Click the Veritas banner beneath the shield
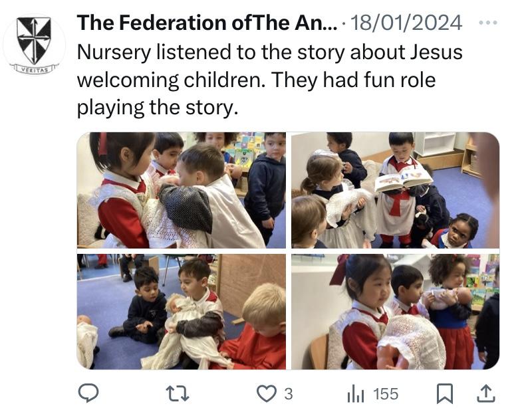This screenshot has width=526, height=420. (34, 69)
